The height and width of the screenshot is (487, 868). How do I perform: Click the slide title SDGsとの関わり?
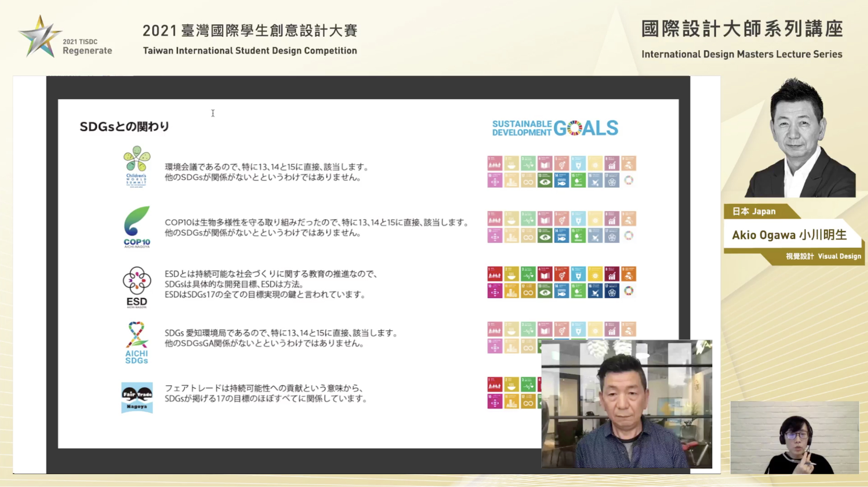click(124, 127)
